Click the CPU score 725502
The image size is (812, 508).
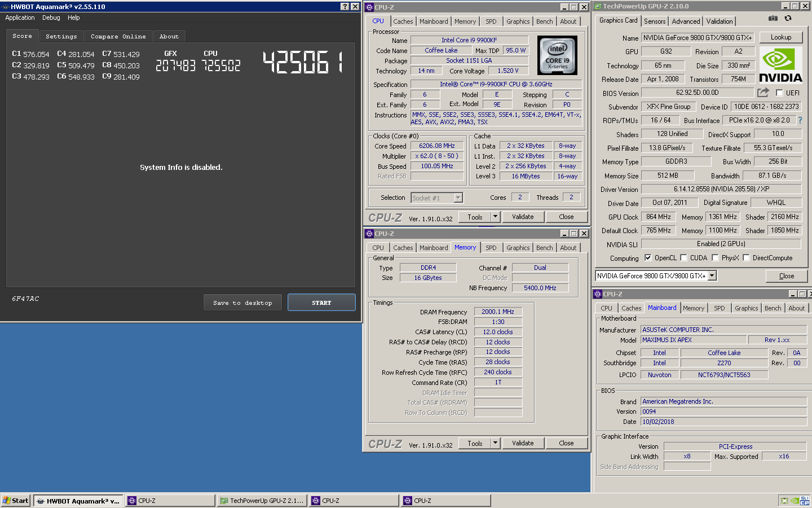(221, 65)
